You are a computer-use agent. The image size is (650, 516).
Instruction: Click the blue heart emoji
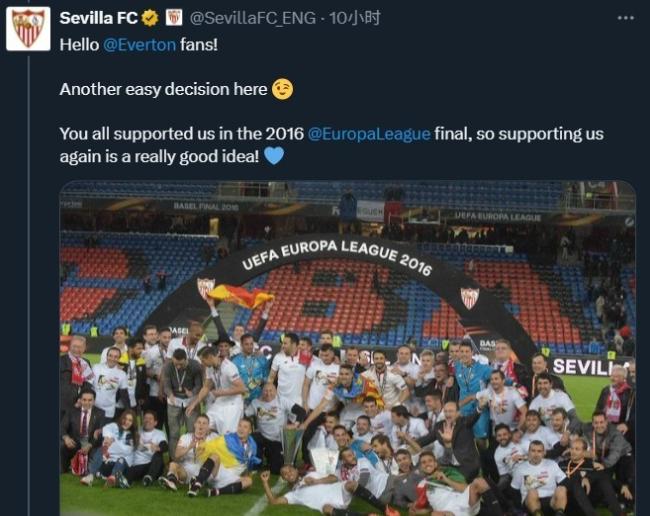pos(274,156)
